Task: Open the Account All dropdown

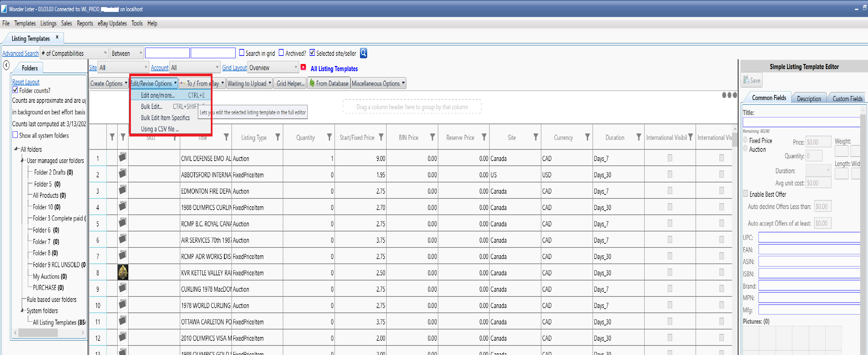Action: [194, 67]
